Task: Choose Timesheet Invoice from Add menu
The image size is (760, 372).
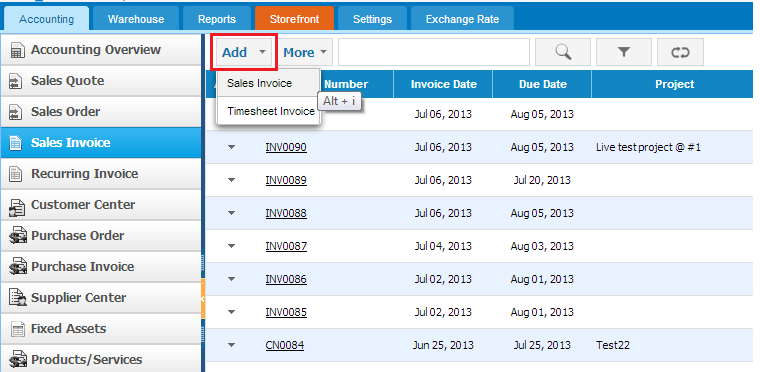Action: click(x=268, y=111)
